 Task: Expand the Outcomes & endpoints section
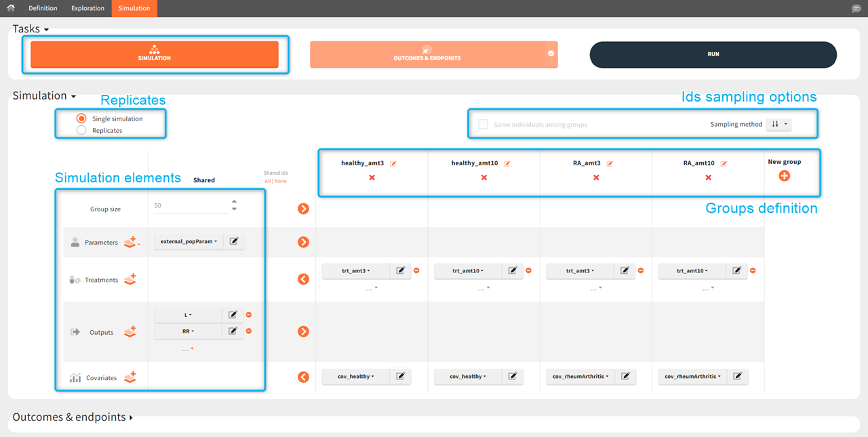pyautogui.click(x=72, y=417)
